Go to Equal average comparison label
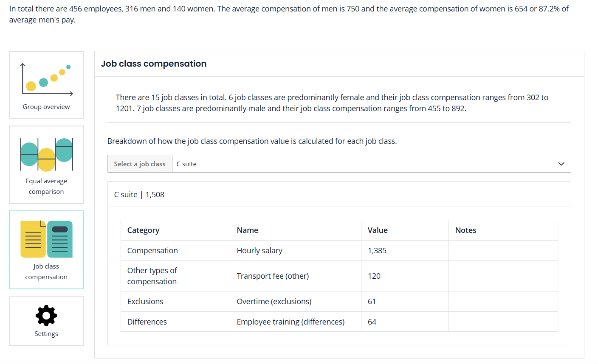 click(46, 186)
